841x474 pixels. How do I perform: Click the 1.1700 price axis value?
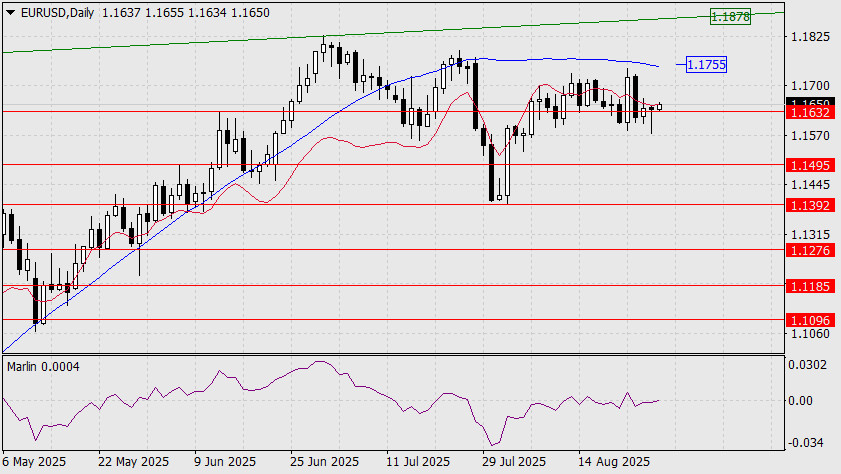click(810, 86)
